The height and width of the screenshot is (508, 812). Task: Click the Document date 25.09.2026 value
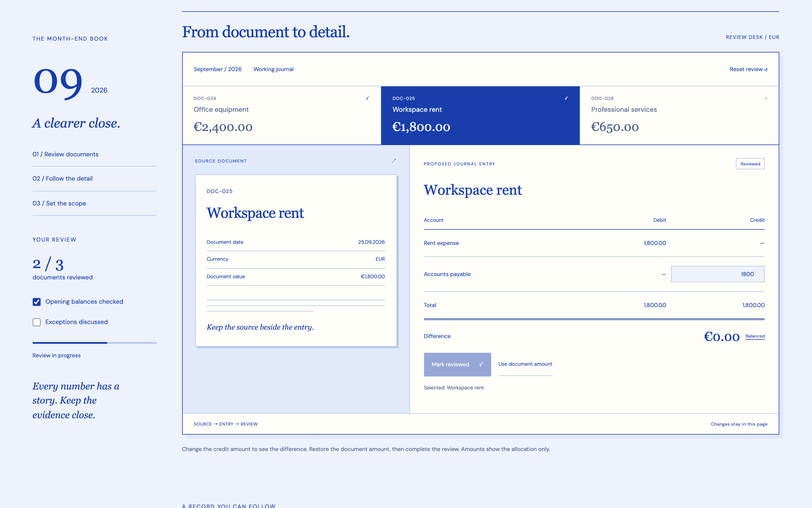371,242
